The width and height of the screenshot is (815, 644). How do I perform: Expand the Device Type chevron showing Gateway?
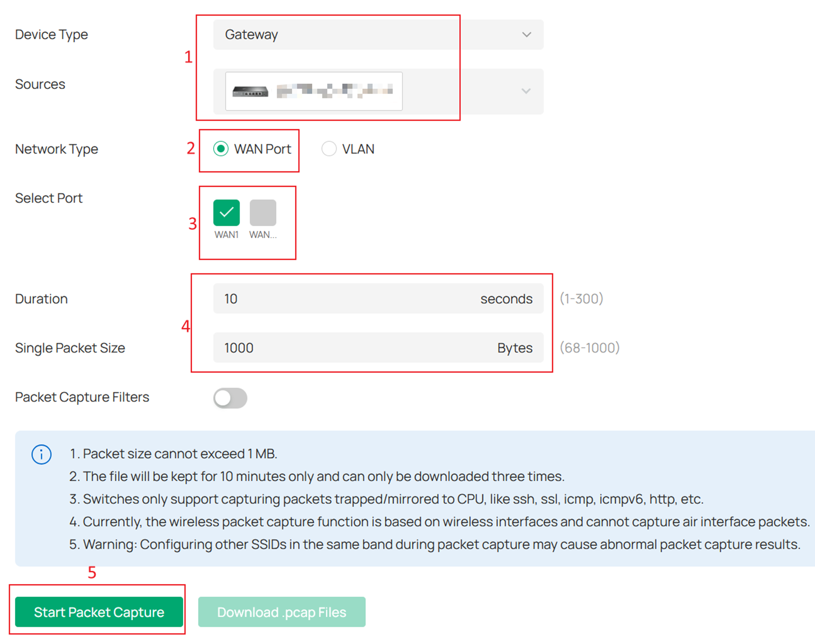[526, 35]
